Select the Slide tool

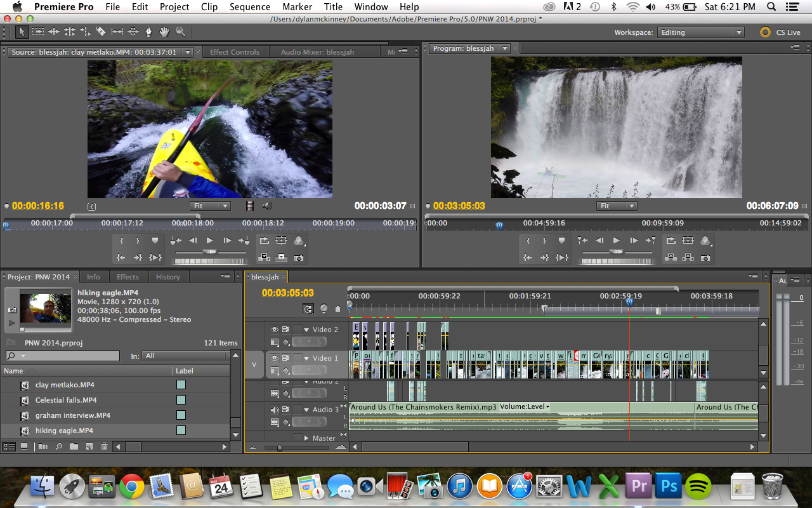click(x=133, y=31)
